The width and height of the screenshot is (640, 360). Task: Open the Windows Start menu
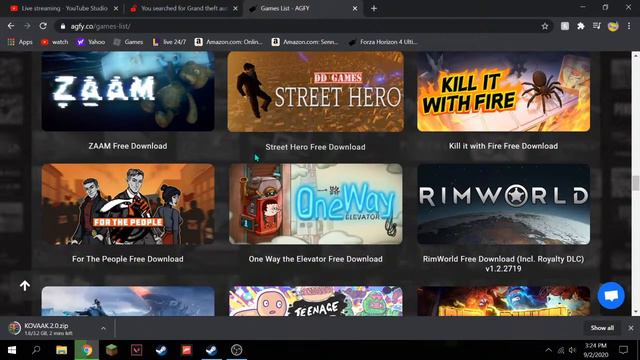pyautogui.click(x=12, y=350)
